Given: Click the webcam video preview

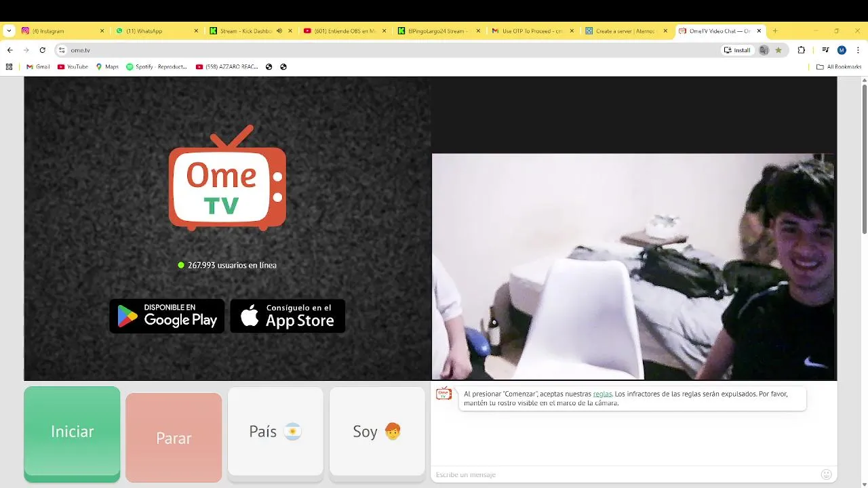Looking at the screenshot, I should coord(633,266).
